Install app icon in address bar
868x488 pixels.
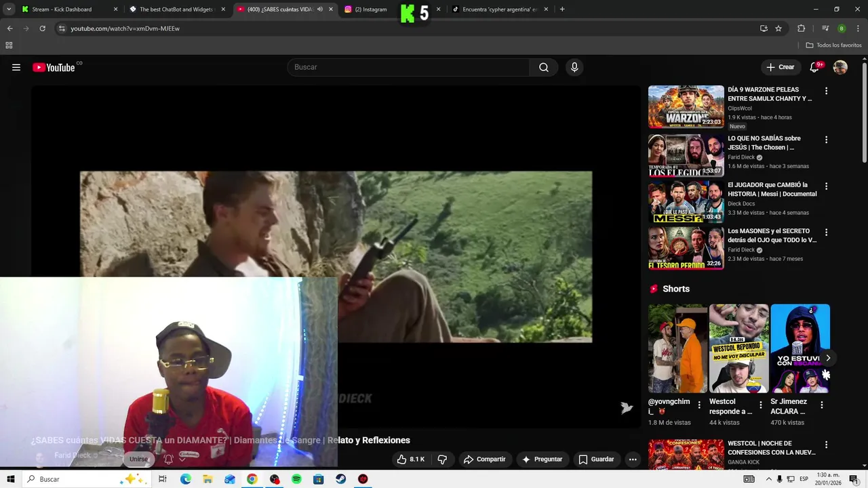(764, 28)
